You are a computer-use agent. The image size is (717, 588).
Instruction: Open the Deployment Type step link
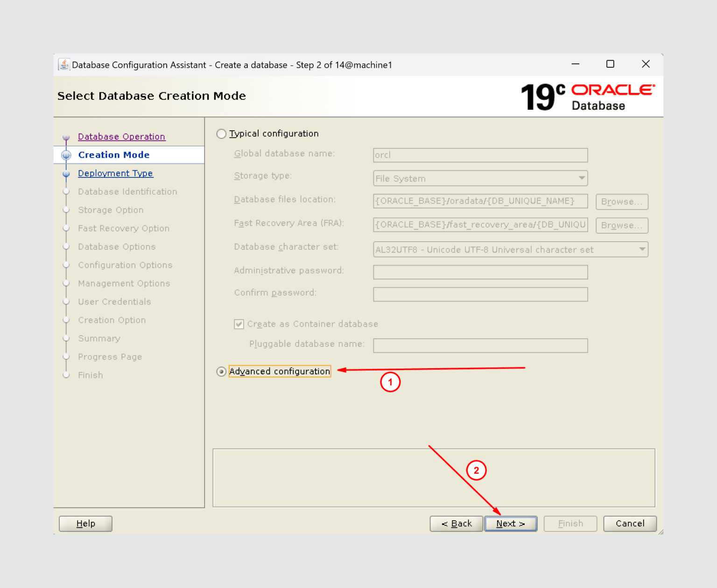click(x=115, y=173)
